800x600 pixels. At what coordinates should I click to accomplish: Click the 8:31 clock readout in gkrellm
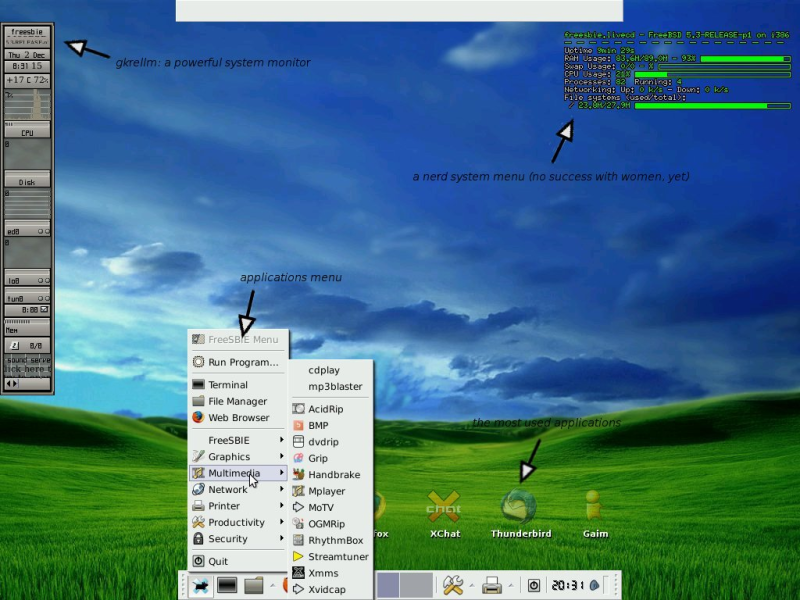click(28, 66)
